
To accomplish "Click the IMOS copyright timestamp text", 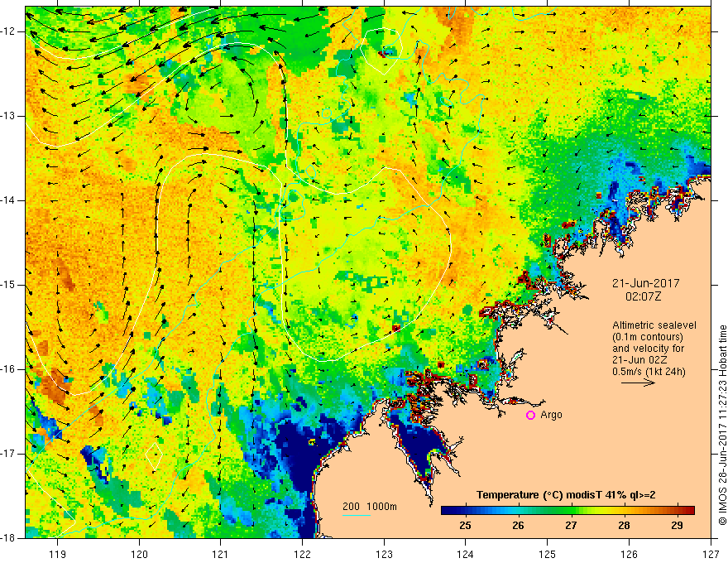I will click(722, 425).
